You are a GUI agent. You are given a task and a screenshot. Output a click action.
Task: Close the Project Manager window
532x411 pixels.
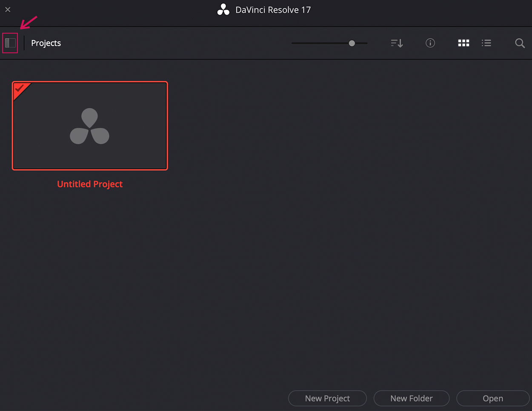tap(8, 9)
